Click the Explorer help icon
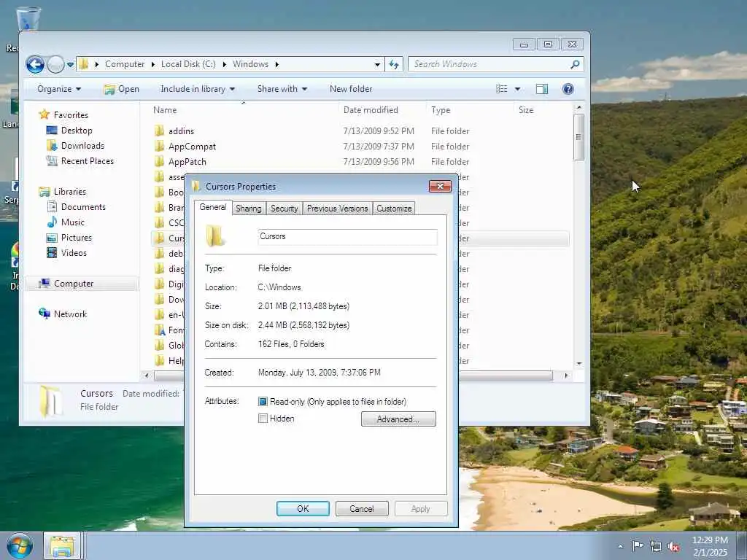This screenshot has width=747, height=560. 568,89
